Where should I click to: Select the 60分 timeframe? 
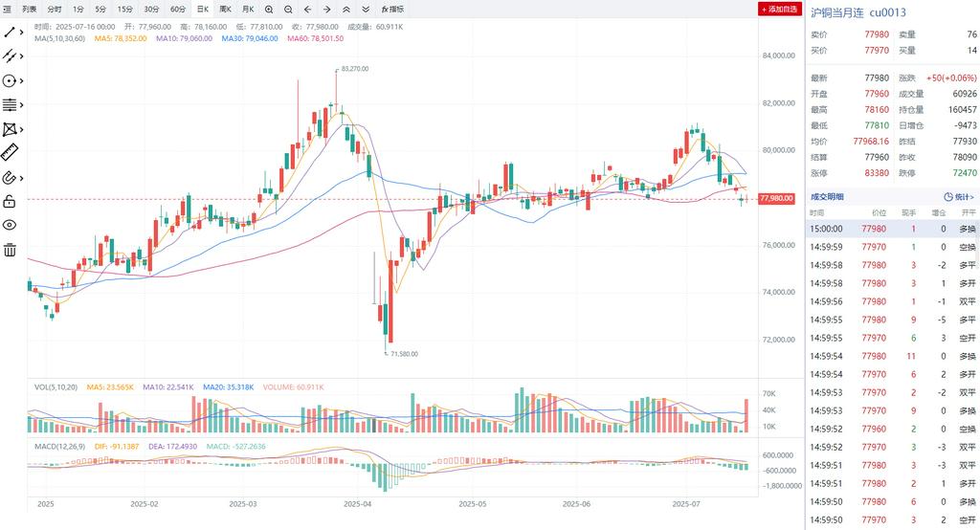178,9
